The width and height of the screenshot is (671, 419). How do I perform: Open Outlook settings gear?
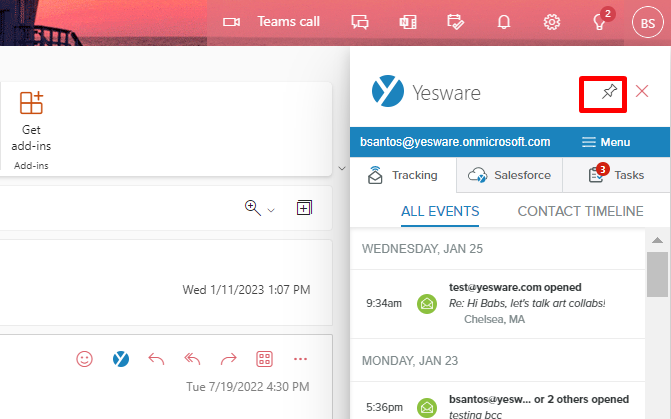point(551,21)
